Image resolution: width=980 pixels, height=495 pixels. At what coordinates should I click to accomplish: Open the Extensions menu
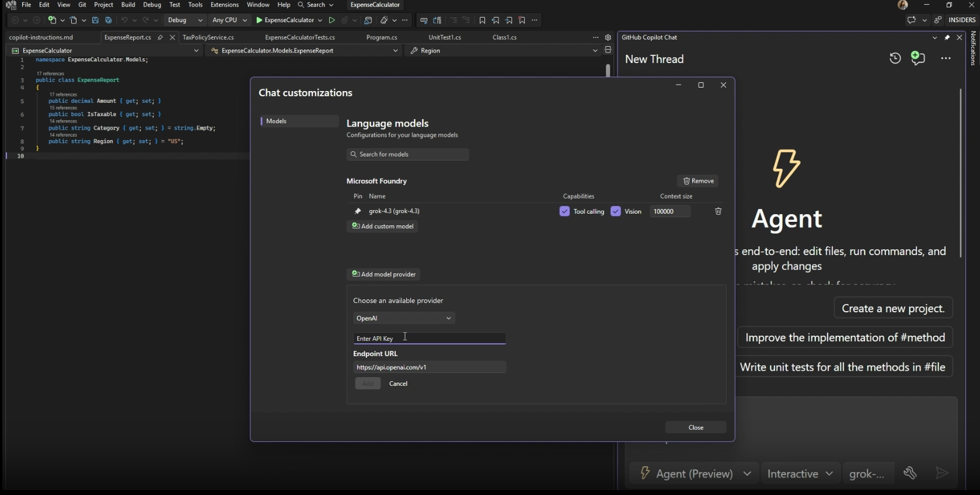(225, 5)
